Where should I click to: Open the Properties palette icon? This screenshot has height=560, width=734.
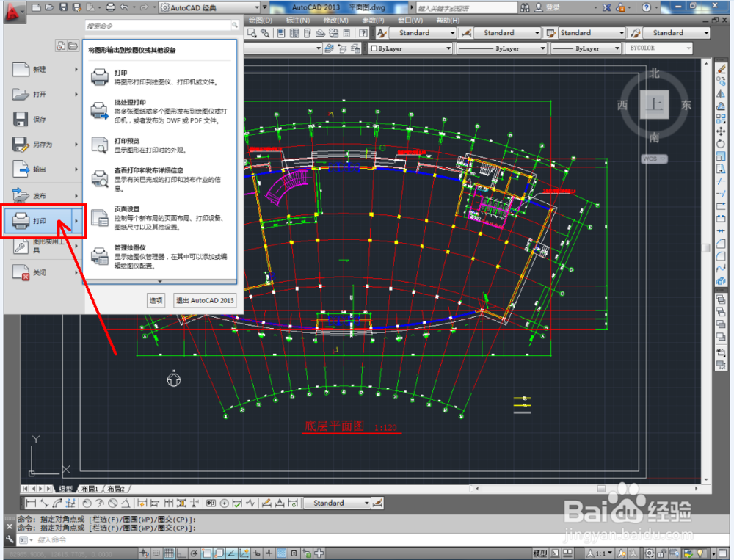[x=281, y=33]
